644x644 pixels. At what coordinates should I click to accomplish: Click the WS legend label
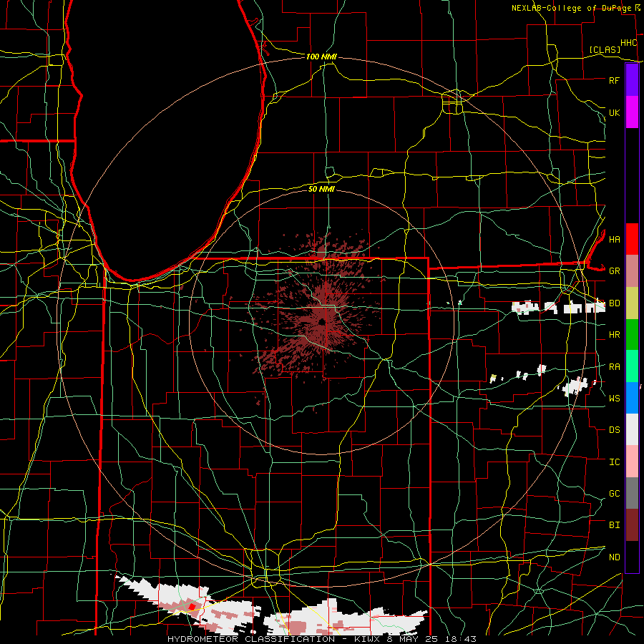pyautogui.click(x=614, y=399)
